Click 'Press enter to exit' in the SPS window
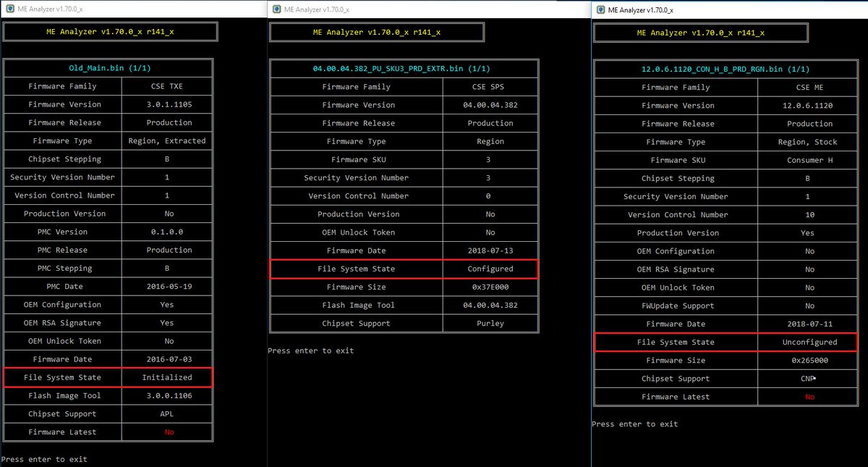868x467 pixels. [311, 350]
